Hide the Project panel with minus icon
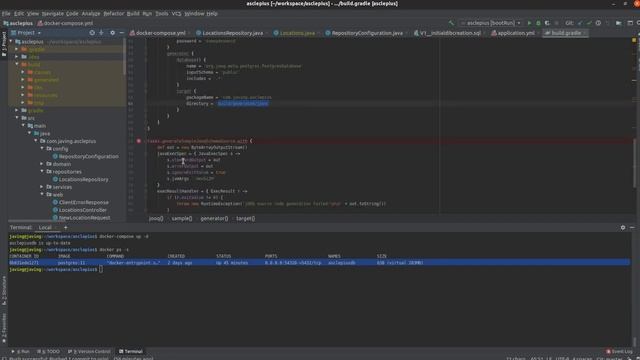Viewport: 640px width, 360px height. tap(122, 33)
